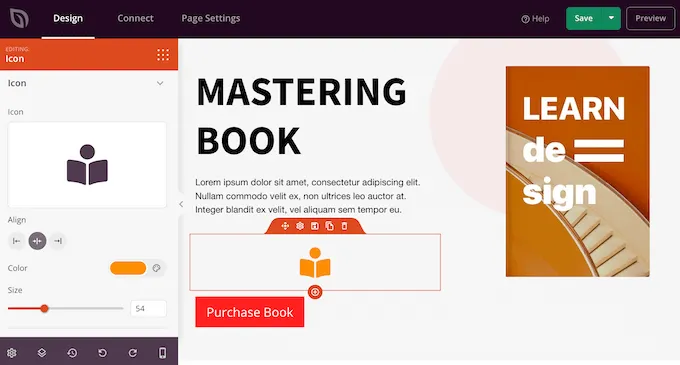Click the move handle on block toolbar
Viewport: 680px width, 365px height.
pos(285,226)
